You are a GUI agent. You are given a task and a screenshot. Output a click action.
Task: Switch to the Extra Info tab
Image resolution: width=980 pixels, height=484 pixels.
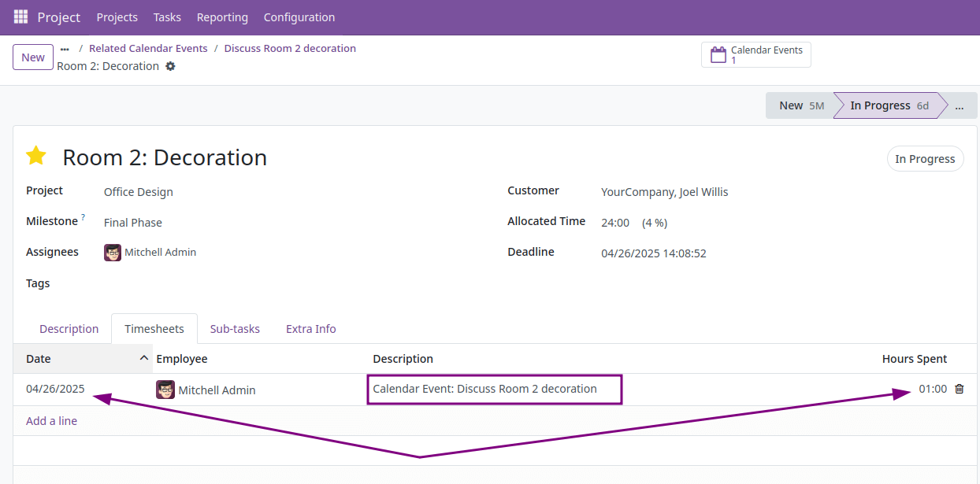click(310, 328)
